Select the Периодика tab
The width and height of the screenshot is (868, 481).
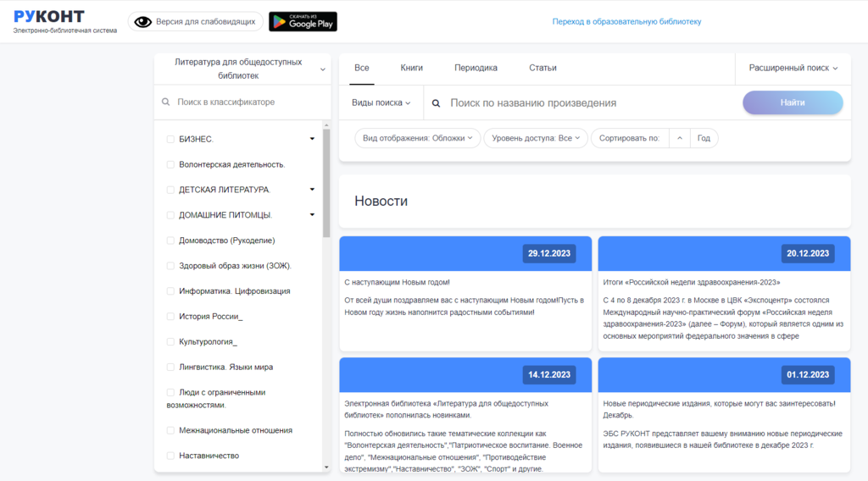[476, 68]
